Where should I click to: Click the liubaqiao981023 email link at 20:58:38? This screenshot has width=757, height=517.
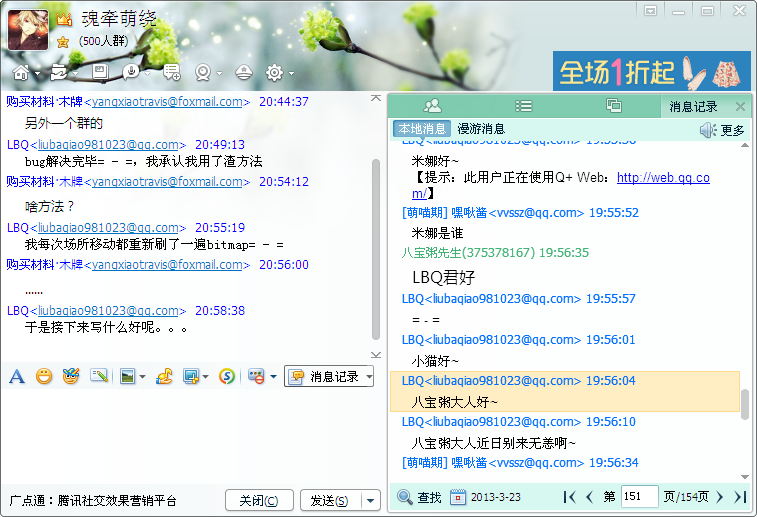coord(108,311)
